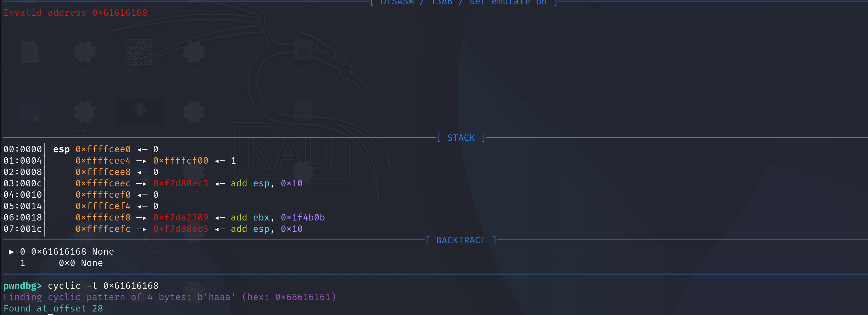The image size is (868, 315).
Task: Select the stack offset "07:001c"
Action: 22,229
